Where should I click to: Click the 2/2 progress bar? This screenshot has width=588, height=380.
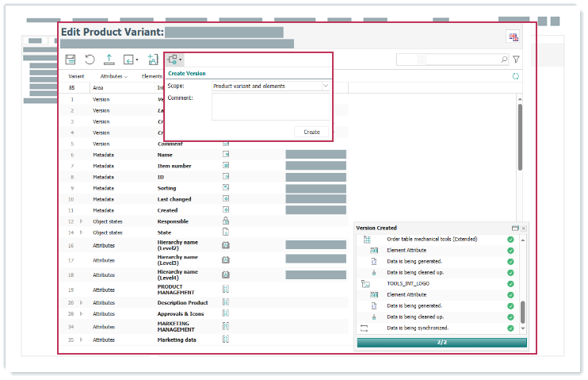click(441, 343)
